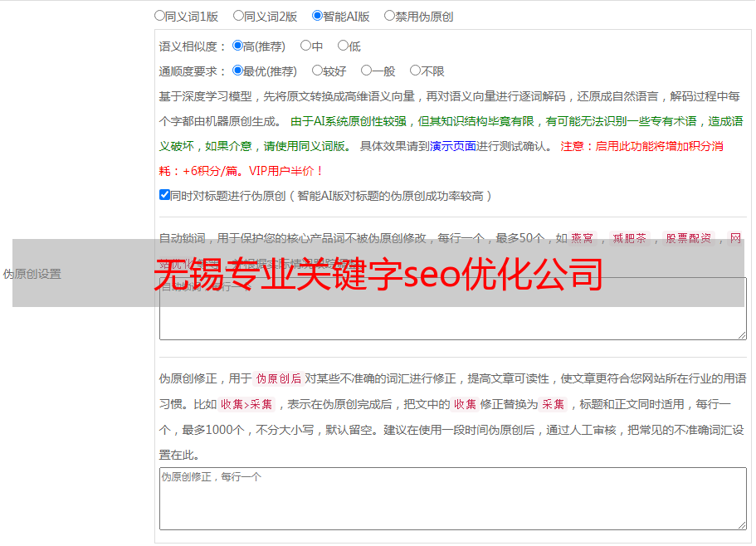Grab the resize handle of 伪原创修正 textarea

(742, 525)
